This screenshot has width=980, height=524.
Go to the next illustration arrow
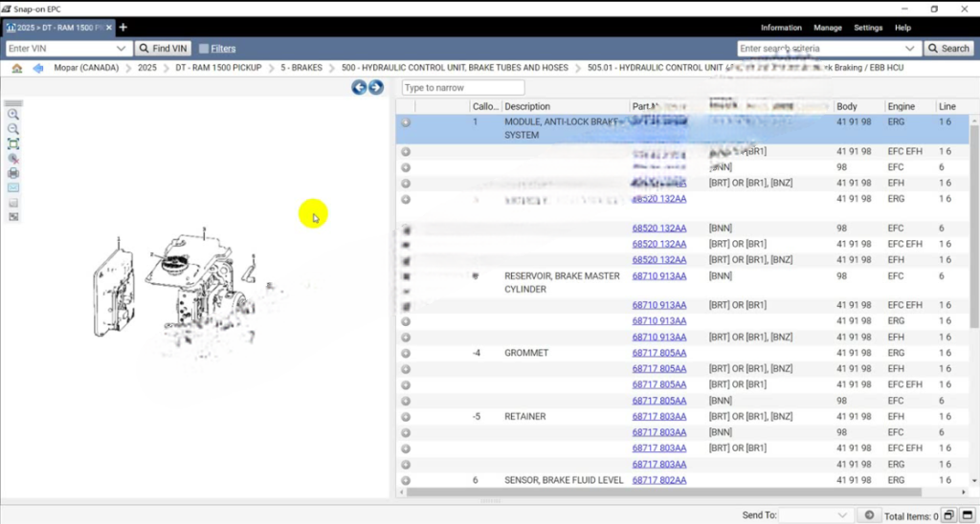(376, 87)
